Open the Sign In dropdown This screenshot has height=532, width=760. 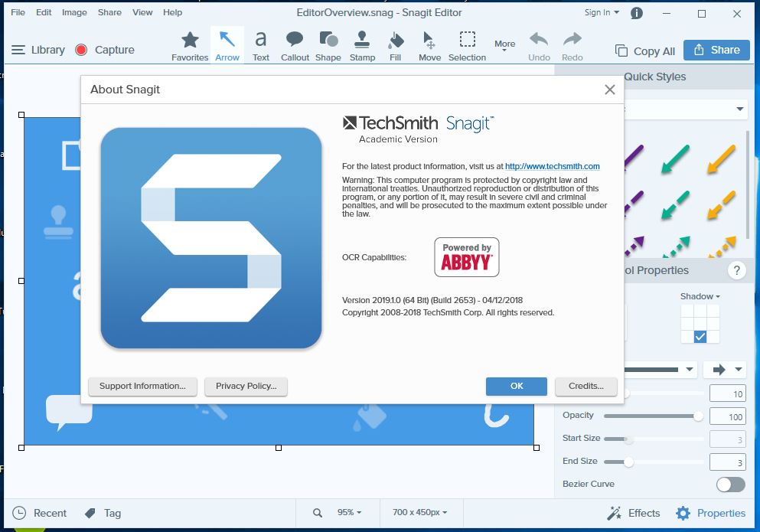point(602,12)
